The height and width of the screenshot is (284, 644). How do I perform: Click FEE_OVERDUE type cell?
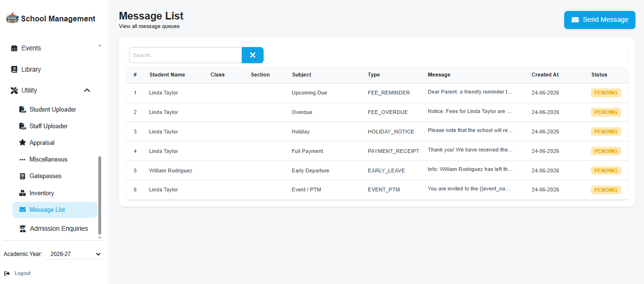[x=388, y=112]
